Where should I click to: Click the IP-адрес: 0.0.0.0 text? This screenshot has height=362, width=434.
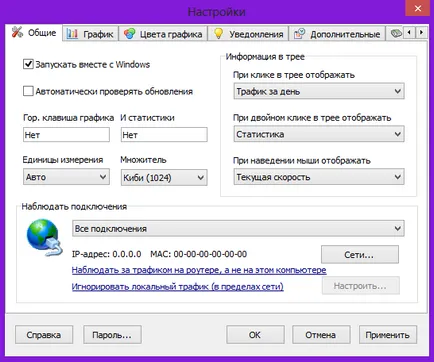[107, 254]
